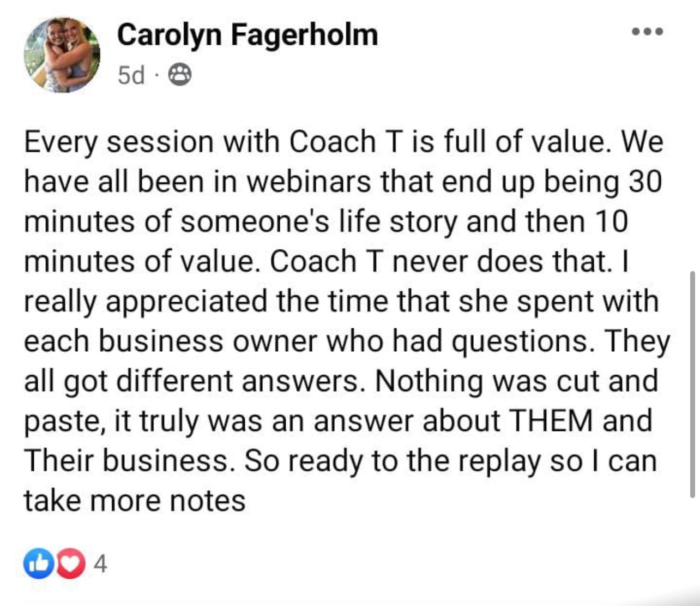Image resolution: width=700 pixels, height=606 pixels.
Task: View who reacted via the count 4
Action: click(100, 564)
